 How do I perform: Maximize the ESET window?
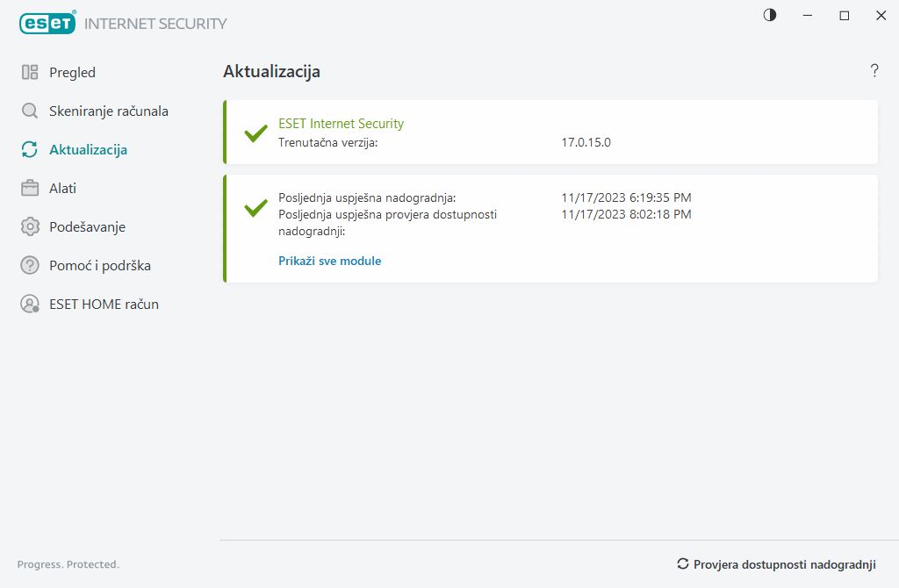click(845, 15)
